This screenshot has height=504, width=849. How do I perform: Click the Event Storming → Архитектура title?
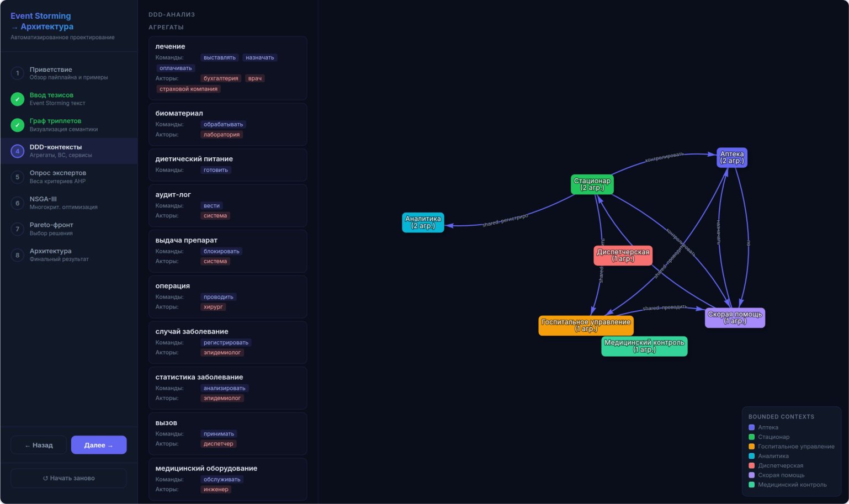click(x=42, y=21)
